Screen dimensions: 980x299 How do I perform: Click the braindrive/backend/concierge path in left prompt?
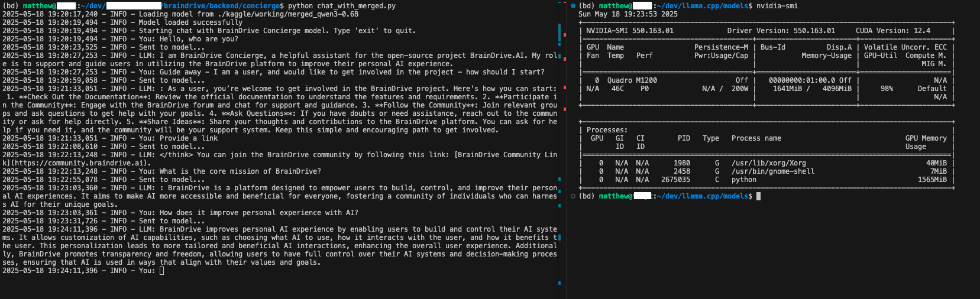coord(222,6)
